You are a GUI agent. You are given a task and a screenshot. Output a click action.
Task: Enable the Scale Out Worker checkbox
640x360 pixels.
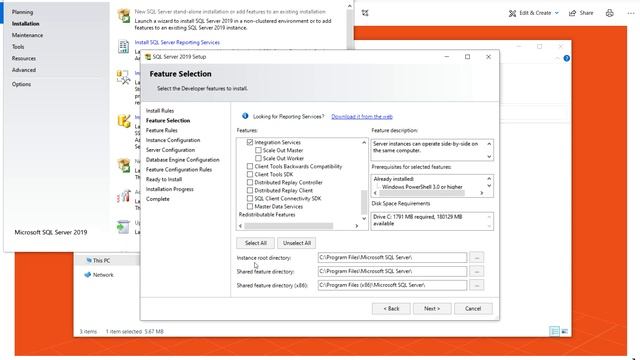(x=258, y=158)
